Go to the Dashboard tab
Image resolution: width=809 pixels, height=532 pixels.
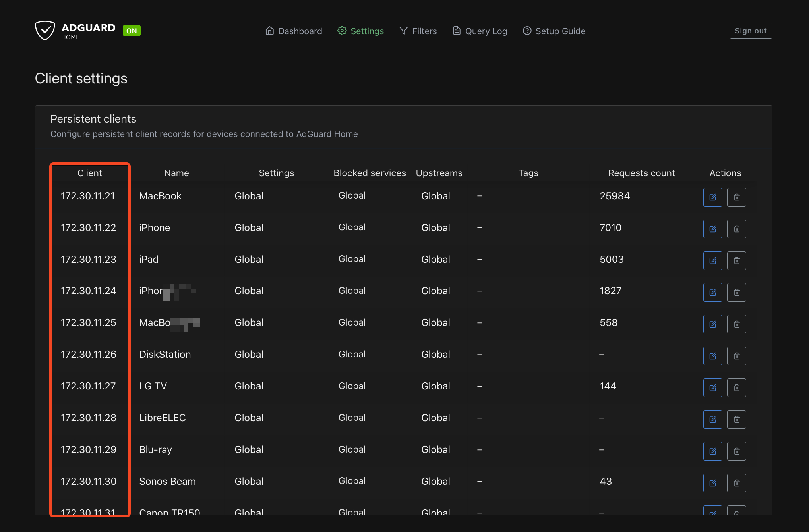[294, 31]
